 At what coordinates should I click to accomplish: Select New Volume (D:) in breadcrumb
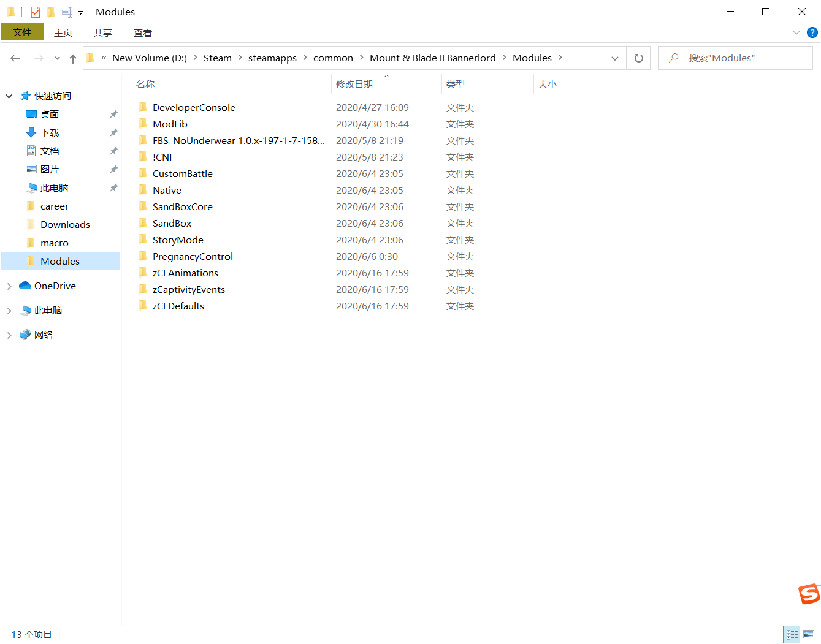pos(150,58)
